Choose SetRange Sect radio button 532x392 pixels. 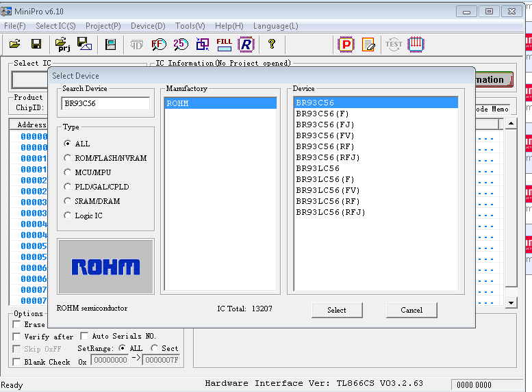tap(154, 348)
